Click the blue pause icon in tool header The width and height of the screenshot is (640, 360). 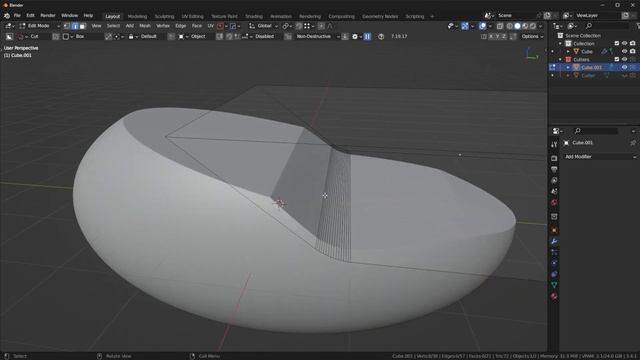[367, 36]
